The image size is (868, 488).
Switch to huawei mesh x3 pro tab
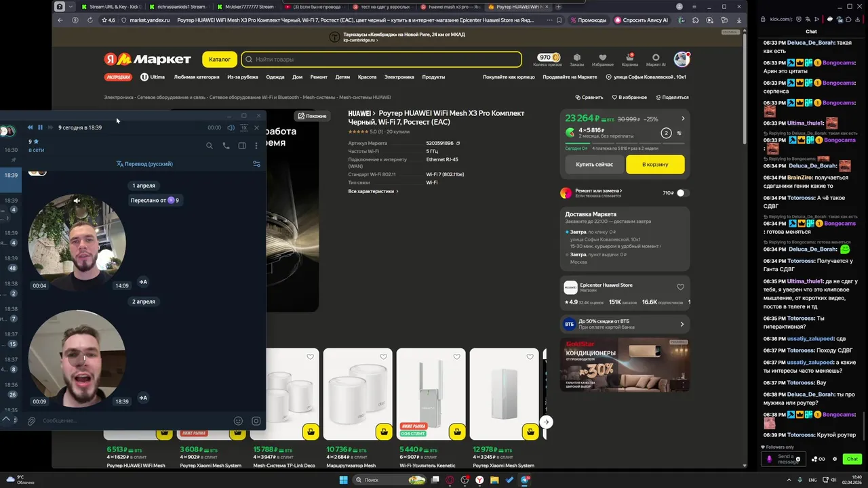[450, 7]
